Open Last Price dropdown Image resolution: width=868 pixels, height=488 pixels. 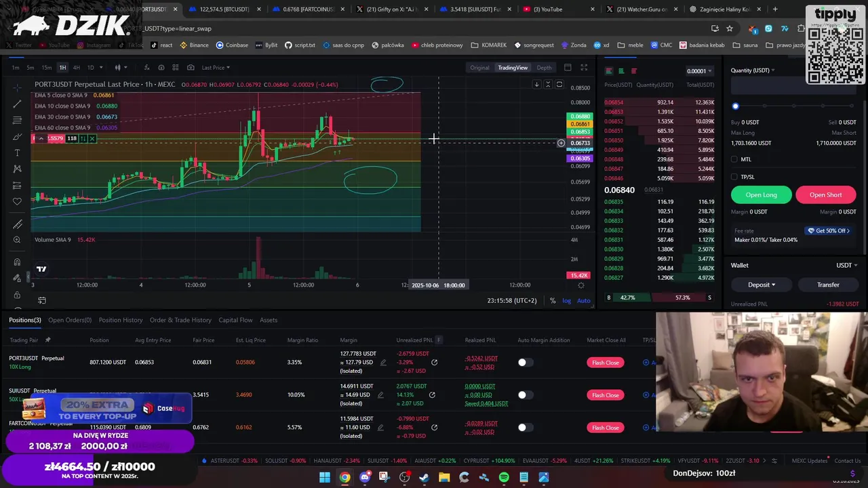[216, 67]
